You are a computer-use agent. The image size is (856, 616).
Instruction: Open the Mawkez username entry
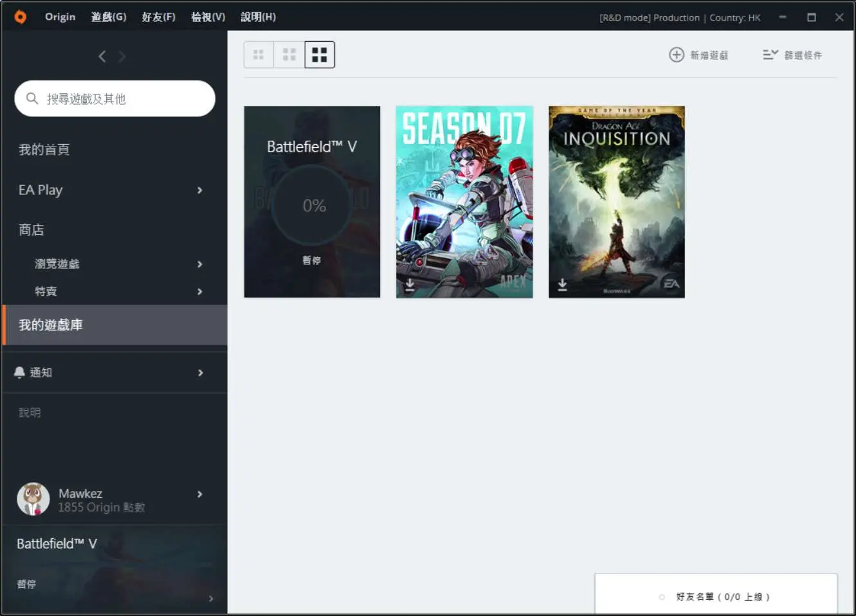pyautogui.click(x=80, y=493)
